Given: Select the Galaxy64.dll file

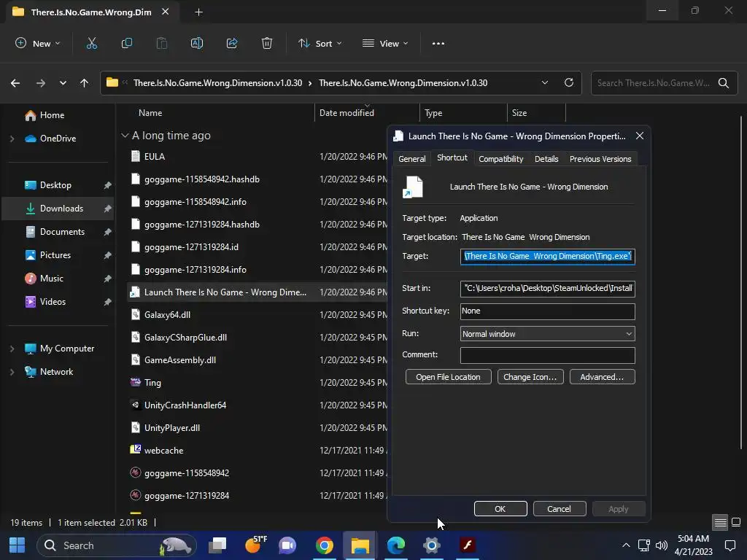Looking at the screenshot, I should tap(167, 315).
